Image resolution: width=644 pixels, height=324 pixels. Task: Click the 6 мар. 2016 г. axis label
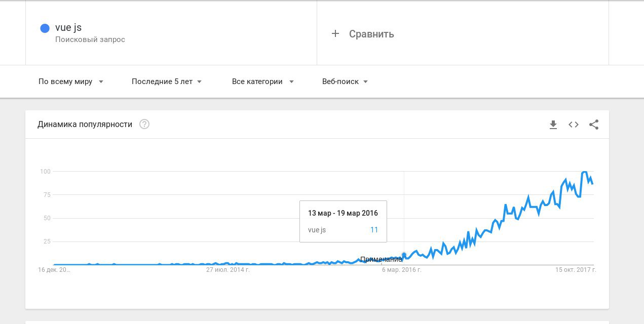[402, 270]
